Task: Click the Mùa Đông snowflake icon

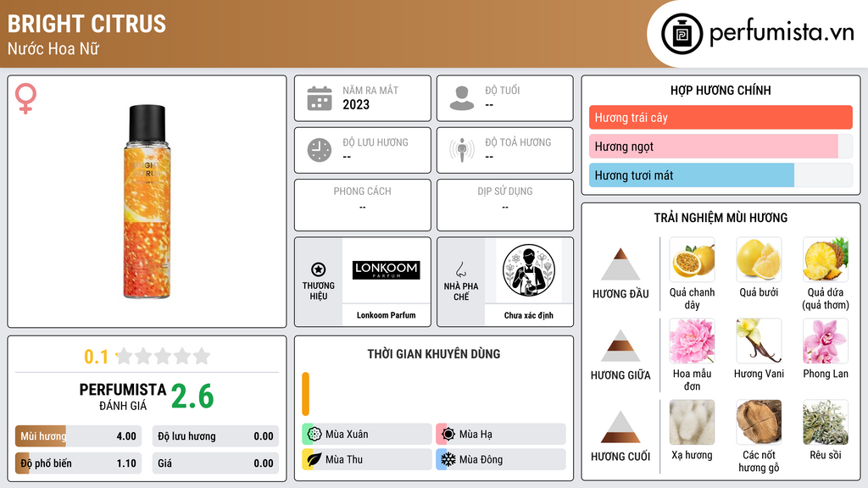Action: 448,459
